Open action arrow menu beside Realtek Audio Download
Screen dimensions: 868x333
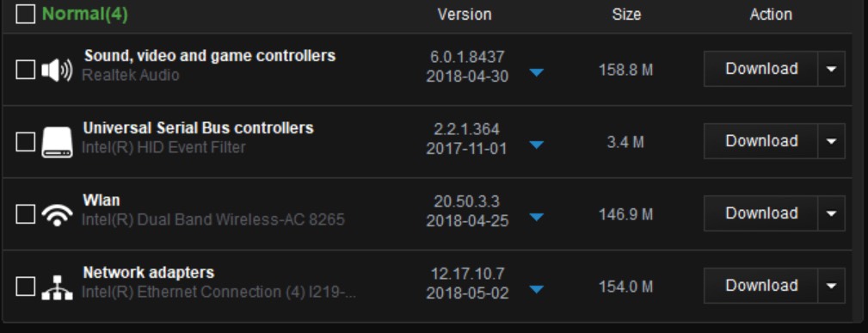tap(832, 69)
